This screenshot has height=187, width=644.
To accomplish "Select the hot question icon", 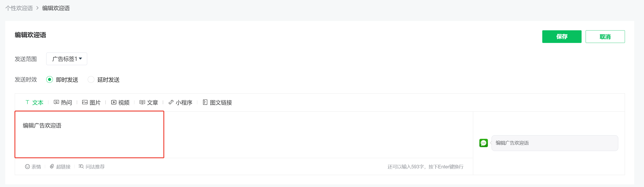I will 56,102.
